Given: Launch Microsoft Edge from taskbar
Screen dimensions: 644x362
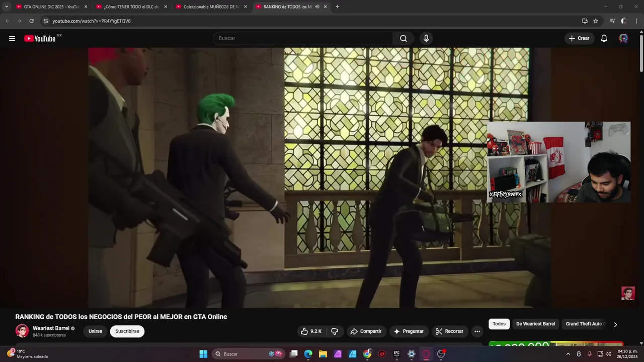Looking at the screenshot, I should tap(308, 354).
